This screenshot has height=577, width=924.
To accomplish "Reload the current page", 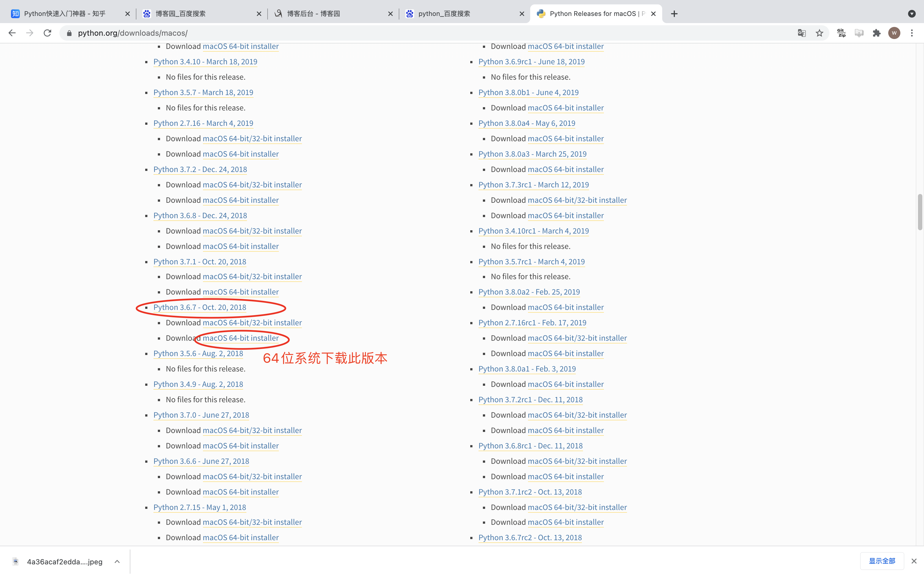I will [47, 33].
